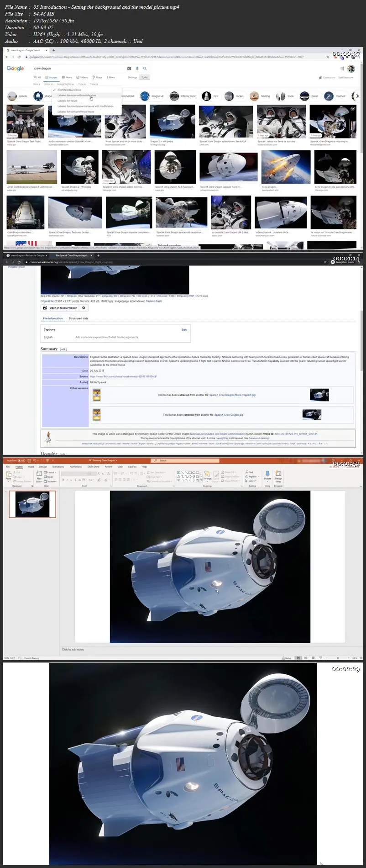
Task: Click the magnifier search icon in Google search box
Action: 145,69
